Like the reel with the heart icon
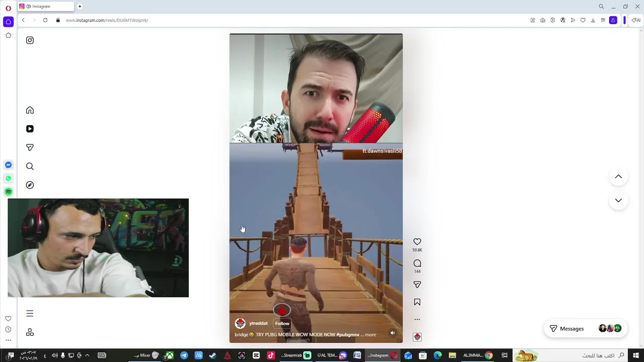Viewport: 644px width, 362px height. click(x=417, y=242)
